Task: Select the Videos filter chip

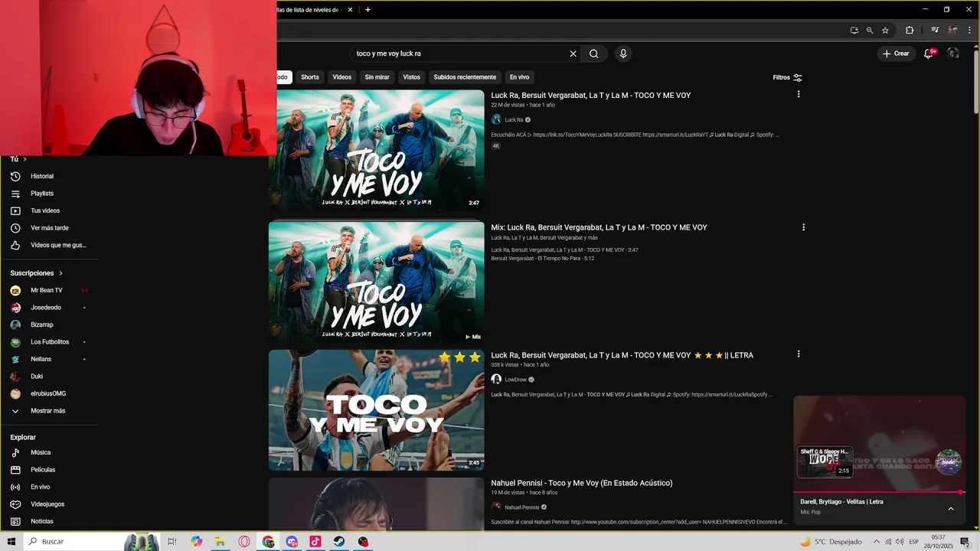Action: click(342, 77)
